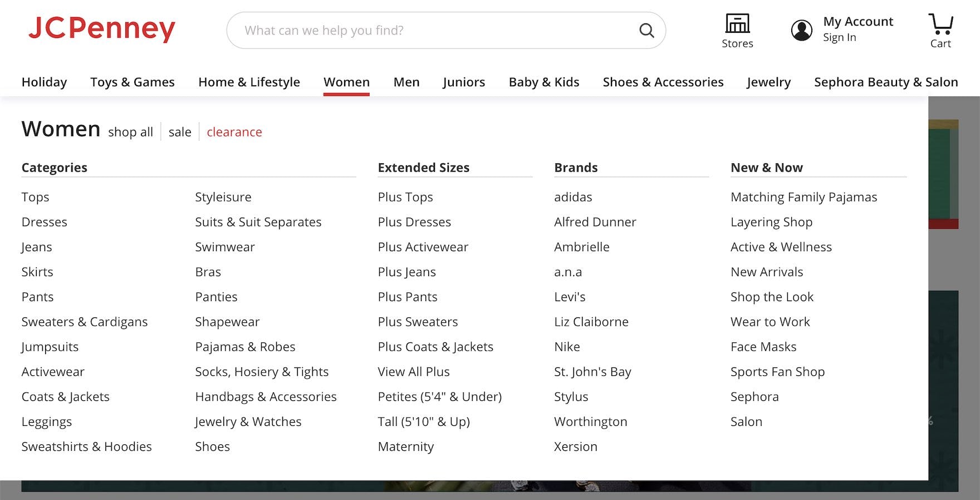This screenshot has width=980, height=500.
Task: Select the Jewelry navigation menu item
Action: (x=768, y=82)
